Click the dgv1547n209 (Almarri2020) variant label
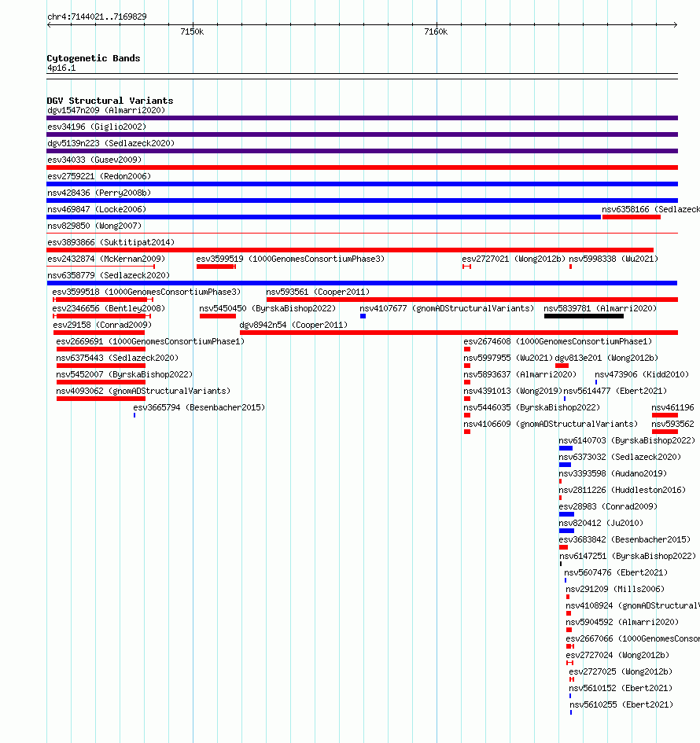This screenshot has width=700, height=743. point(106,110)
